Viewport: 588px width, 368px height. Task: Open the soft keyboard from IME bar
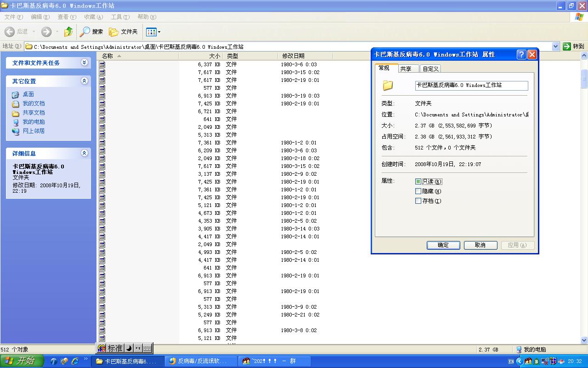(x=147, y=348)
